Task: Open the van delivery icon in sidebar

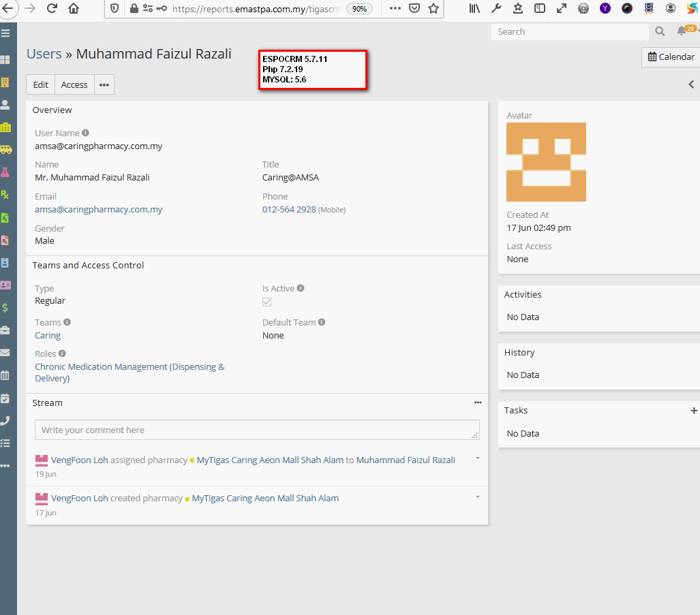Action: click(5, 150)
